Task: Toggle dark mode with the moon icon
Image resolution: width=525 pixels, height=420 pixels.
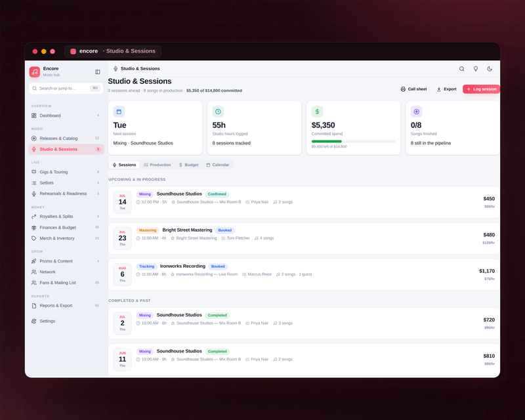Action: [x=490, y=69]
